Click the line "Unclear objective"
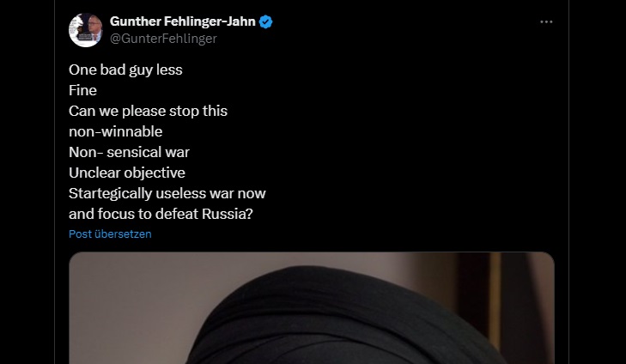Viewport: 626px width, 364px height. point(127,173)
